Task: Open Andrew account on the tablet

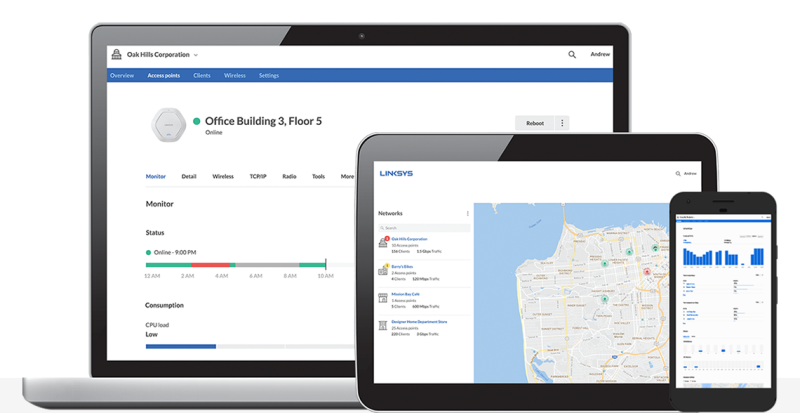Action: click(x=690, y=174)
